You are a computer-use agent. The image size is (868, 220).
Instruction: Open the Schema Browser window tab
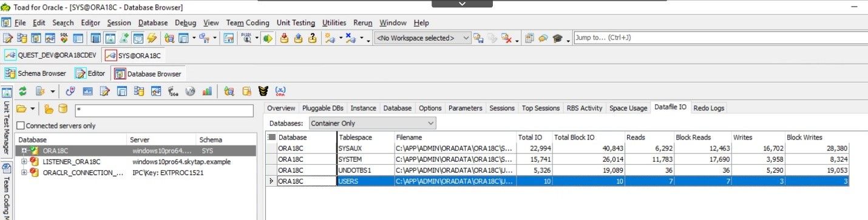tap(36, 73)
